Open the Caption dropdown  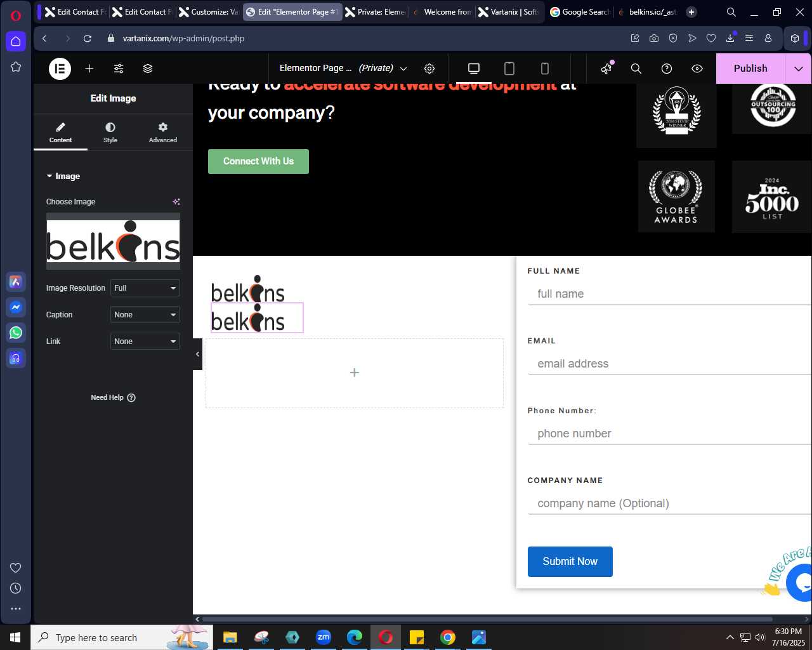click(145, 315)
